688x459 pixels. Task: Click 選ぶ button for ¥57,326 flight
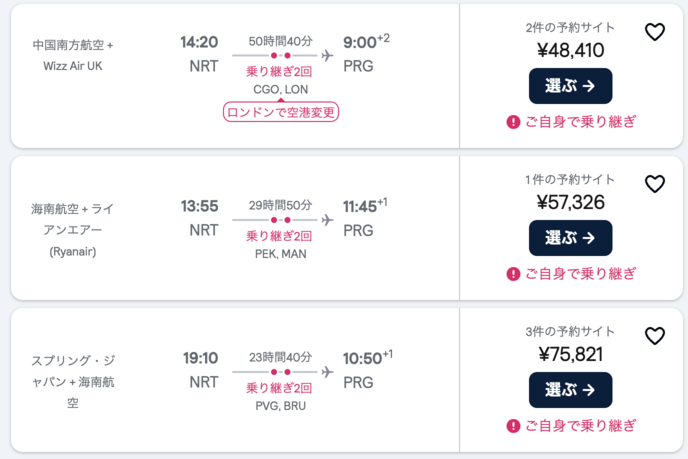570,238
